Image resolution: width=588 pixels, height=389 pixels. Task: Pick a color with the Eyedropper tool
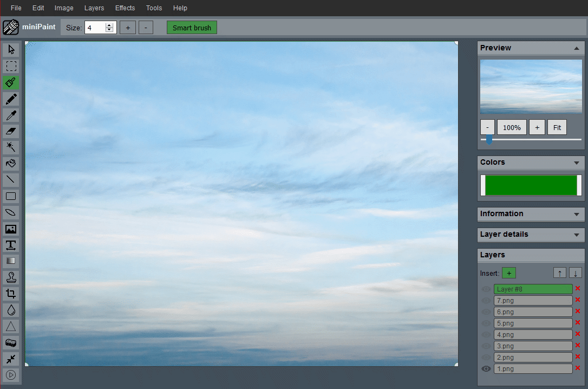pos(11,115)
